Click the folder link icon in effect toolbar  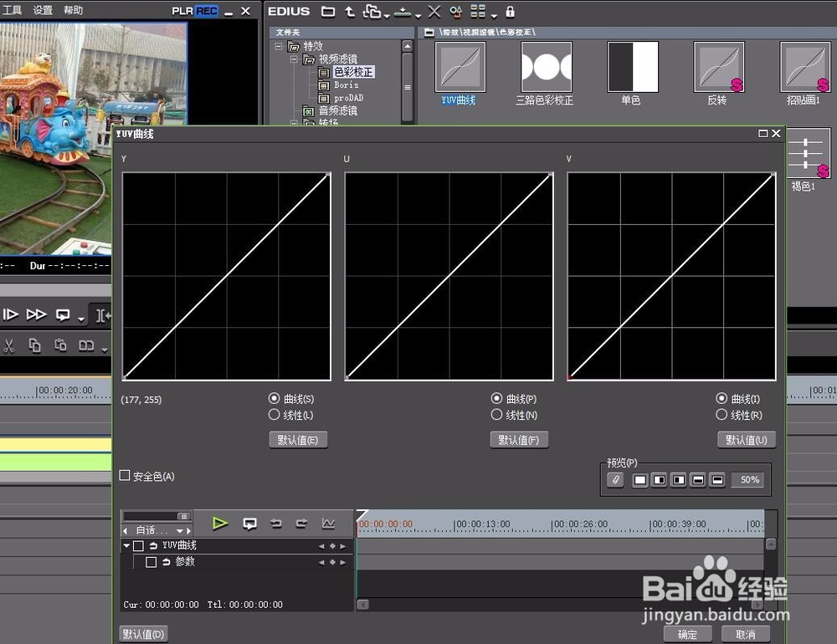point(372,11)
